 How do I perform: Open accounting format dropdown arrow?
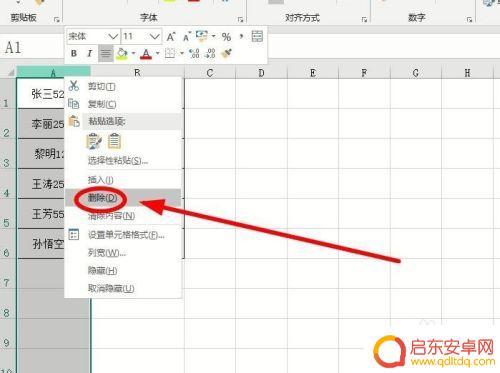coord(213,36)
